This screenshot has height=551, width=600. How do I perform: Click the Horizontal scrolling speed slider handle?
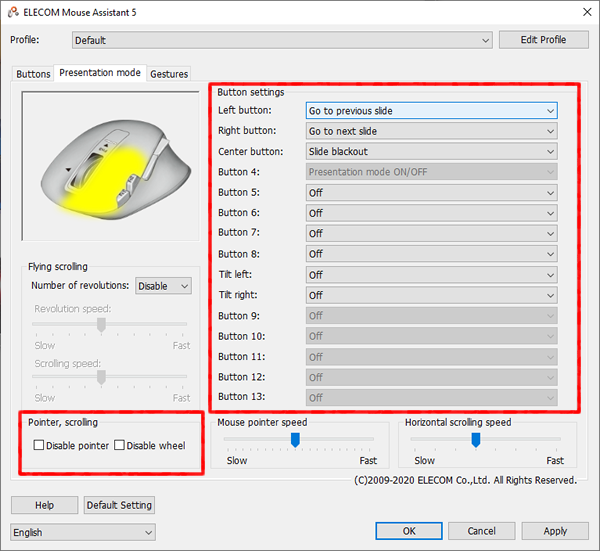pos(476,440)
